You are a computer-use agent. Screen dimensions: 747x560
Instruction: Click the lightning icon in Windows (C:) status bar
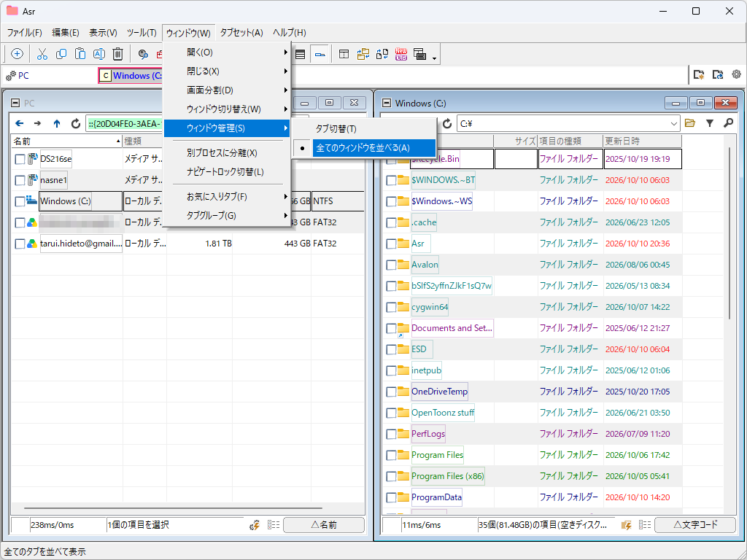[x=627, y=525]
